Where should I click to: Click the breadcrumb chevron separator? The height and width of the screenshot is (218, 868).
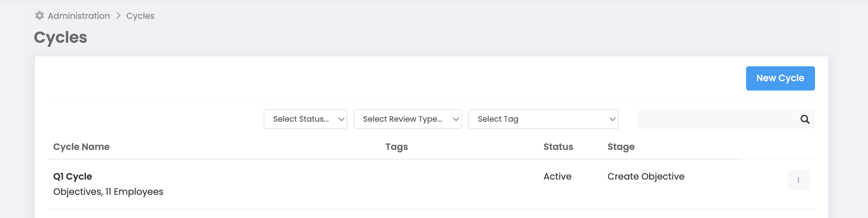[118, 16]
